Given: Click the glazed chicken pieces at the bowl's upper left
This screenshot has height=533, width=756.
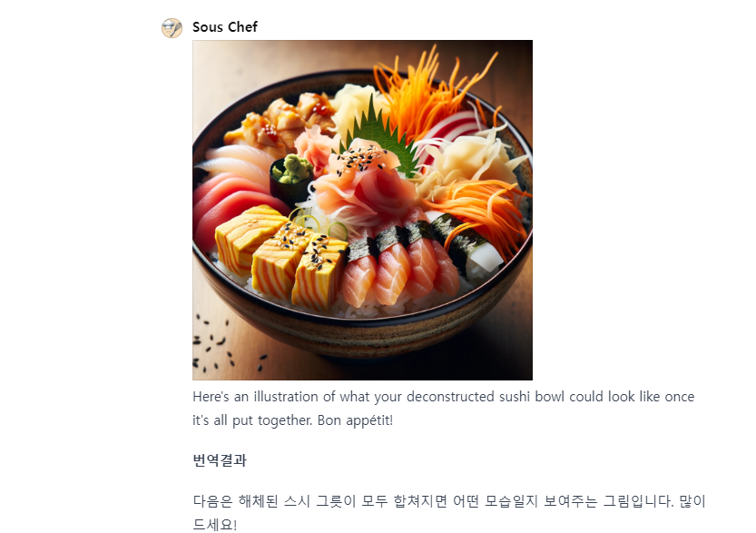Looking at the screenshot, I should click(279, 121).
